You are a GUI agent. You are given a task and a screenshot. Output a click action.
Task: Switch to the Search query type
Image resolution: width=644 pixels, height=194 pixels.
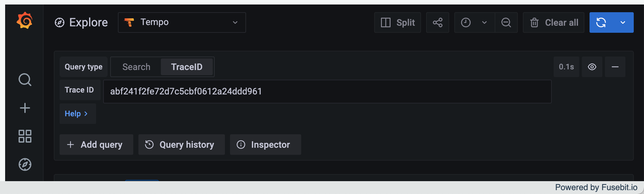[x=136, y=67]
